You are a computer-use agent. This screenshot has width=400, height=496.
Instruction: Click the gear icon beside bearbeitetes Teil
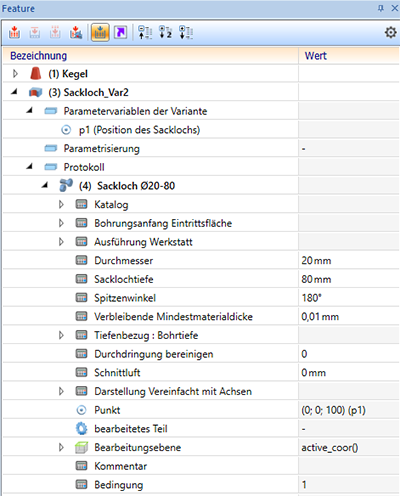click(x=81, y=428)
